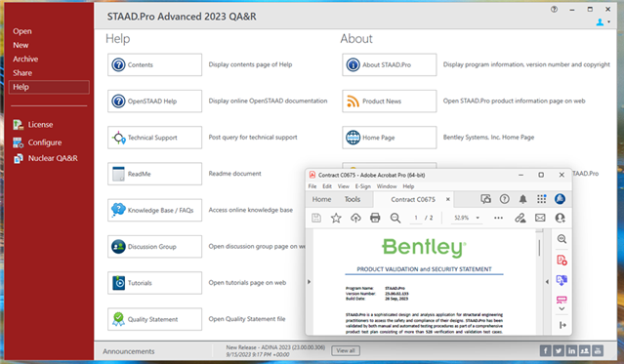The image size is (624, 364).
Task: Collapse Acrobat right tools pane arrow
Action: 547,282
